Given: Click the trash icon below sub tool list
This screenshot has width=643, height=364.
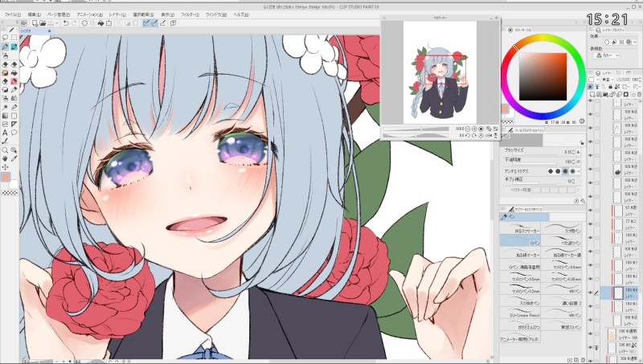Looking at the screenshot, I should (584, 360).
